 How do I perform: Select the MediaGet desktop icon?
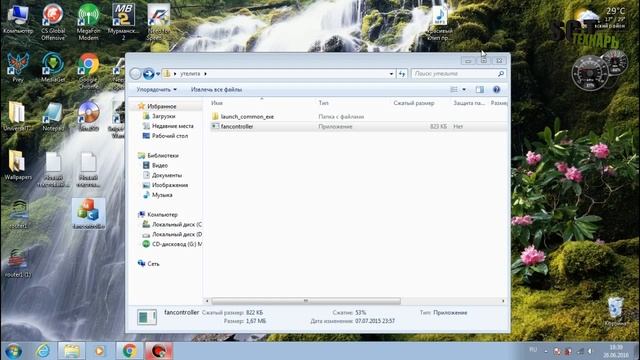click(53, 67)
